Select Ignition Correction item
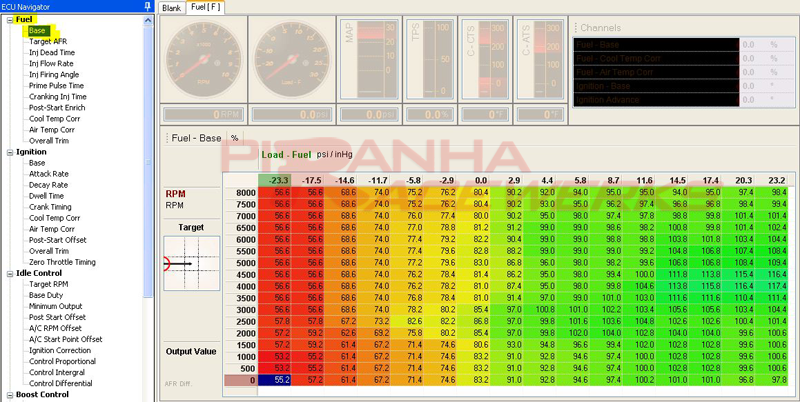The height and width of the screenshot is (402, 800). point(60,350)
